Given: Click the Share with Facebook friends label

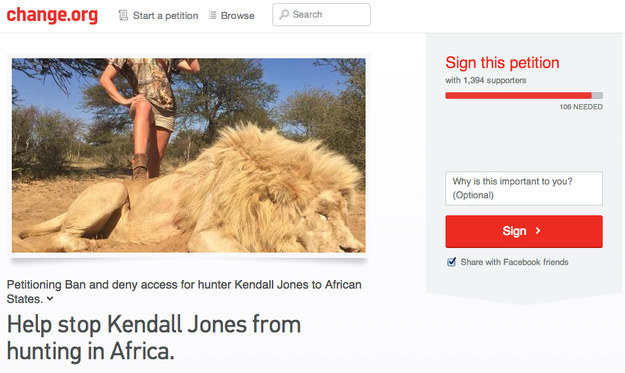Looking at the screenshot, I should (x=514, y=262).
